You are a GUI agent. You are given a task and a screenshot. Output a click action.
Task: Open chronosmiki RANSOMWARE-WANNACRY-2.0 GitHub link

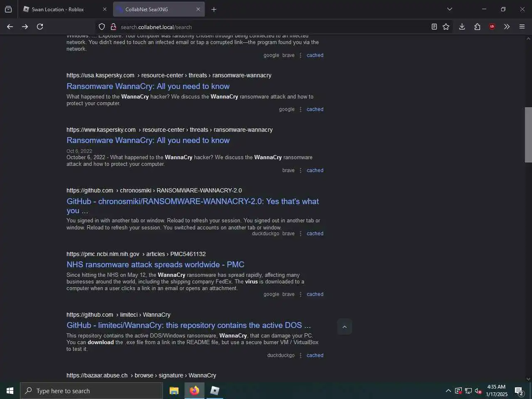coord(192,206)
